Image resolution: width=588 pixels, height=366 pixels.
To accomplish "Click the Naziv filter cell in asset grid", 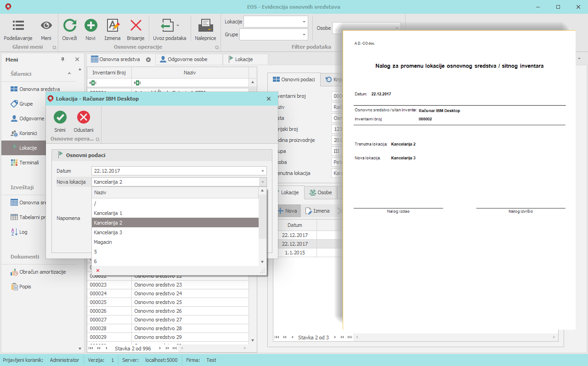I will point(190,83).
